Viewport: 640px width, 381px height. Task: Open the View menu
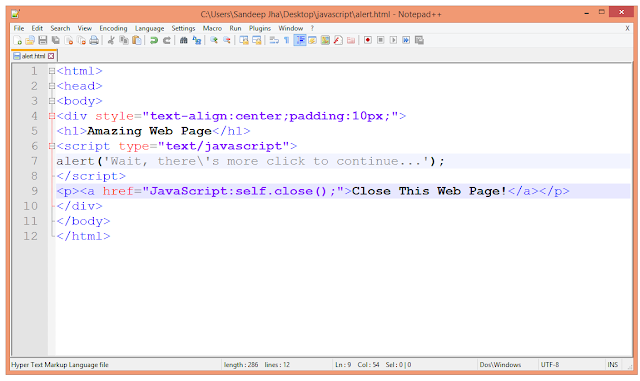[x=84, y=28]
